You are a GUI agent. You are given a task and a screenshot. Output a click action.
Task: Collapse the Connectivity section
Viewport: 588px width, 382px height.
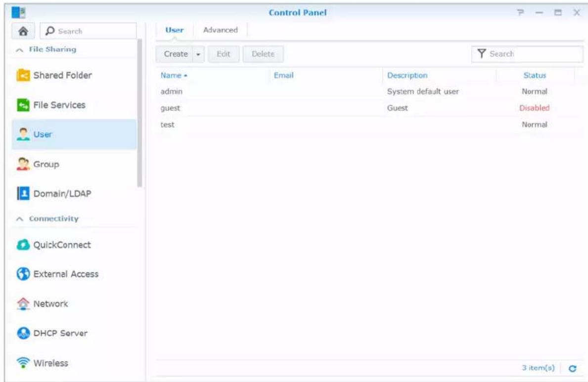click(19, 219)
